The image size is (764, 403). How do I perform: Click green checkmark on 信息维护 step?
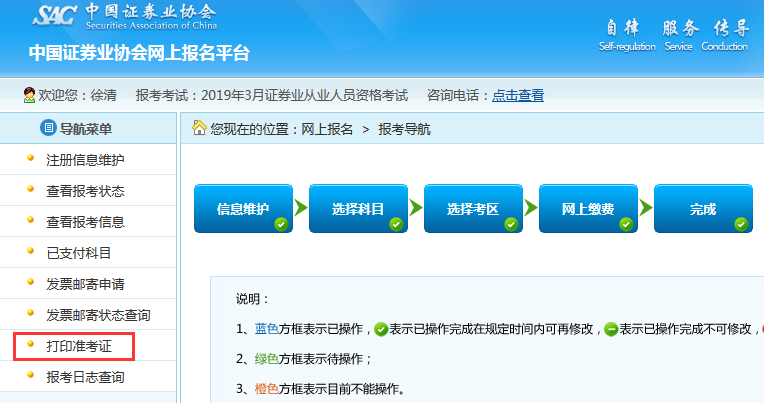pos(281,224)
